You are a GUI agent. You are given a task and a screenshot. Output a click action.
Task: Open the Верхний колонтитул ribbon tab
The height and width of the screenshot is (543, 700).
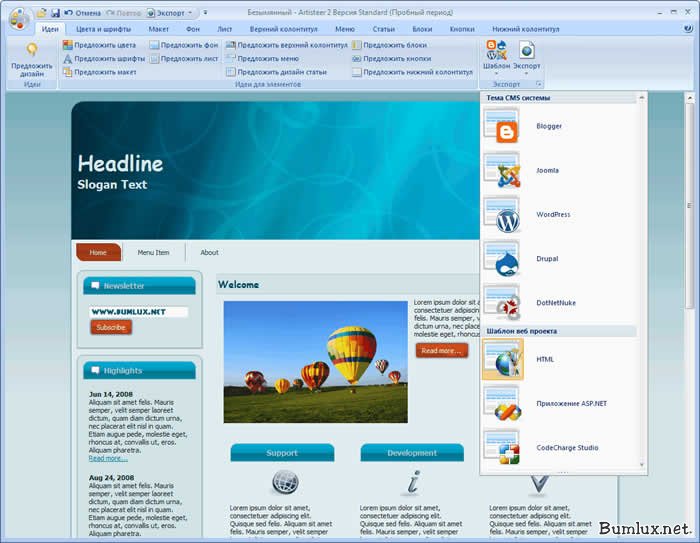click(283, 29)
